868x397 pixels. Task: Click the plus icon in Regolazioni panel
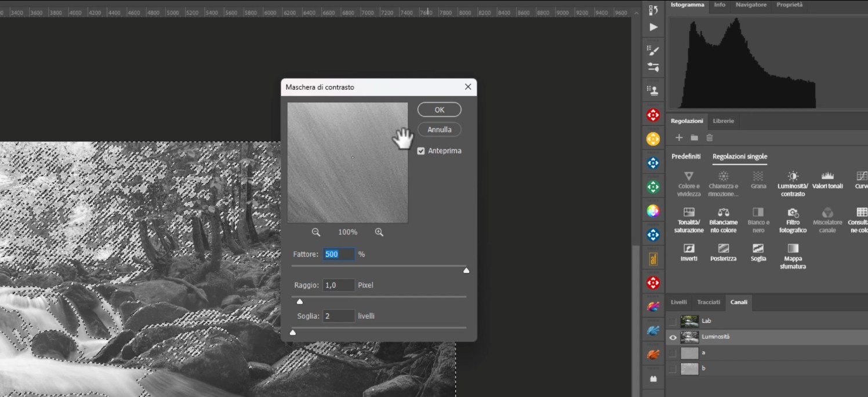(679, 138)
